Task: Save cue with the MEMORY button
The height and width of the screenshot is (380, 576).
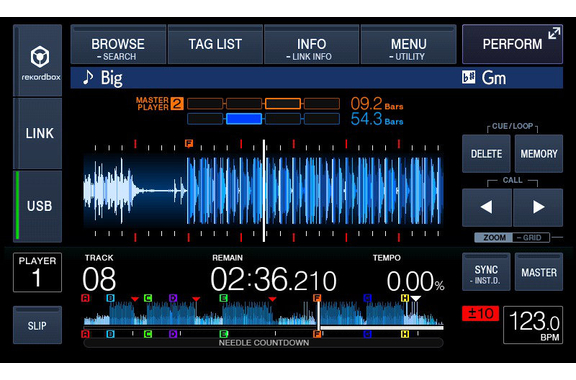Action: point(539,154)
